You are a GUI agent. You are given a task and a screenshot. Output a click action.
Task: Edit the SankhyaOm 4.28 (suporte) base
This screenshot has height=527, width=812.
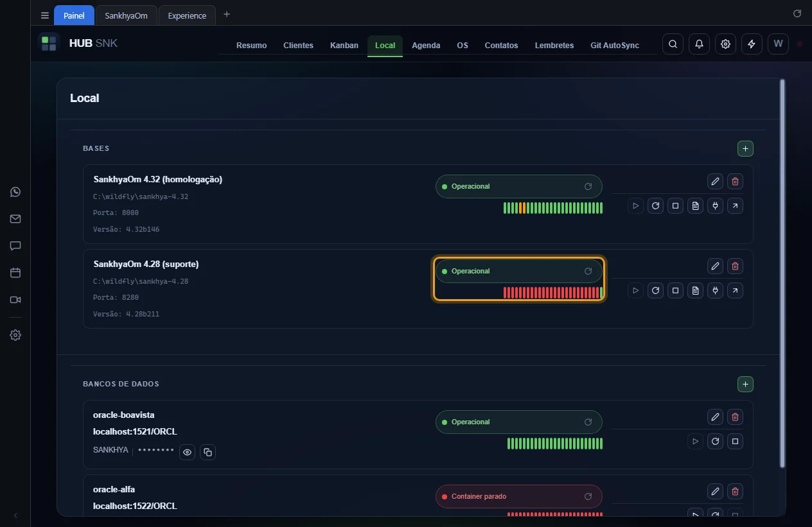click(715, 266)
